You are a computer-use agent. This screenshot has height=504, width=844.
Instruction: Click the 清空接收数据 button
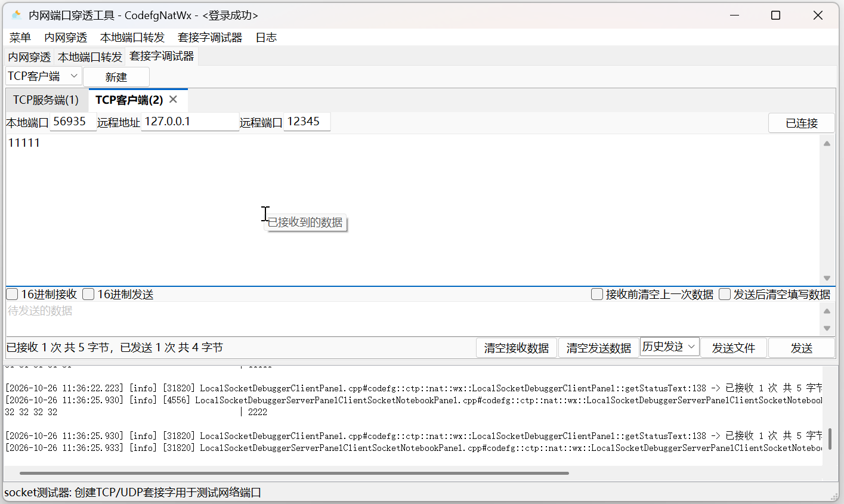517,348
